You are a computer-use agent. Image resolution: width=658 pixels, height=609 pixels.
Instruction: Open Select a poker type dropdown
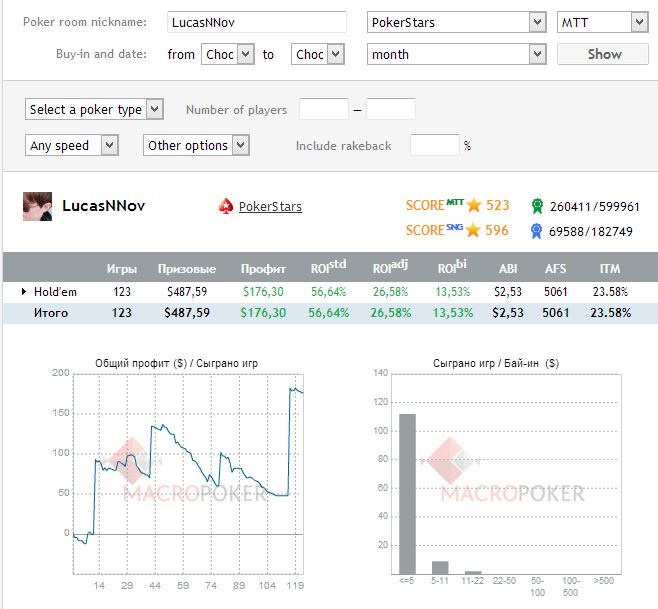tap(94, 110)
